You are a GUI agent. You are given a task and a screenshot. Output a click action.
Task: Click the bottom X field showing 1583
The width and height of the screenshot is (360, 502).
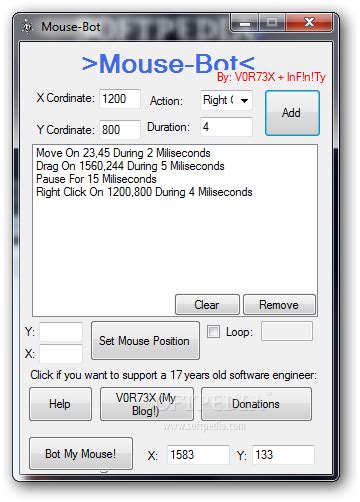[198, 455]
